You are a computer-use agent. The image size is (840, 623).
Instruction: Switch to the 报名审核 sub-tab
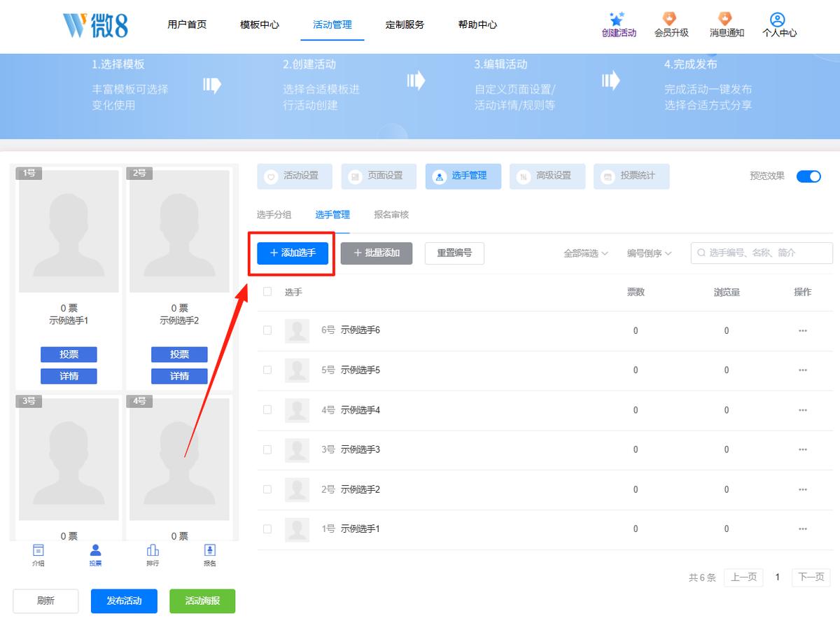point(391,215)
